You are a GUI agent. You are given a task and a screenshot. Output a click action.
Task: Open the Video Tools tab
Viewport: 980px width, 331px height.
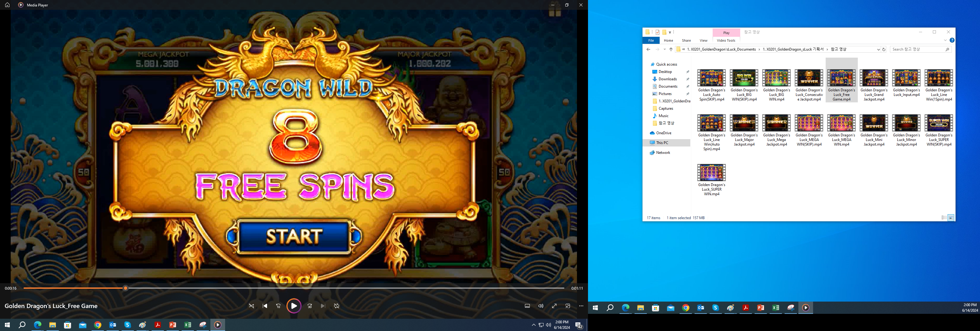pos(726,40)
